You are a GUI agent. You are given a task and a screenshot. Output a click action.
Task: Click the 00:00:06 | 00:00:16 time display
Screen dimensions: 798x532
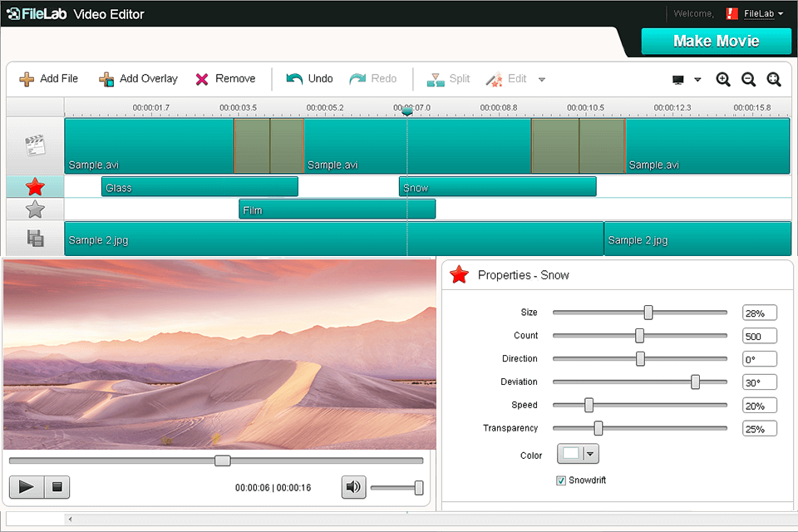tap(273, 488)
